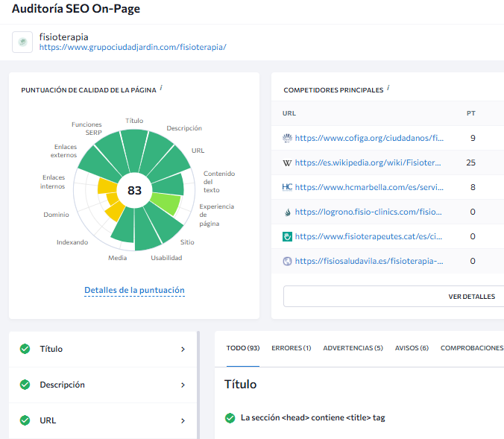Select the Descripción label on the radial chart

point(184,128)
